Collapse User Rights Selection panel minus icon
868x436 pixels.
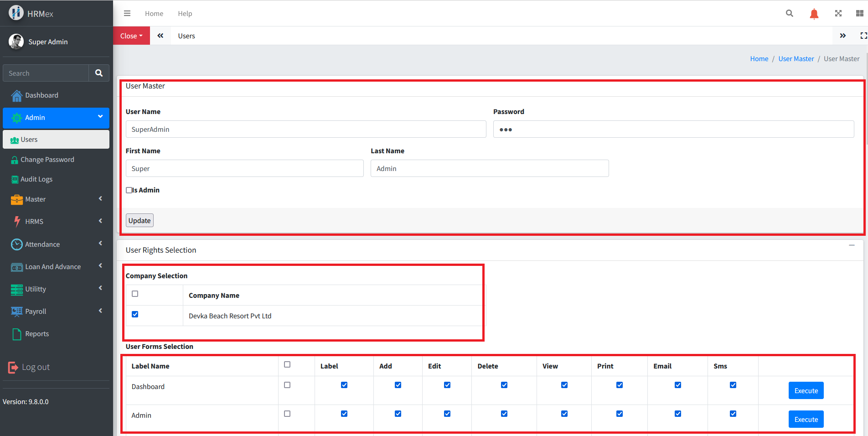[852, 245]
